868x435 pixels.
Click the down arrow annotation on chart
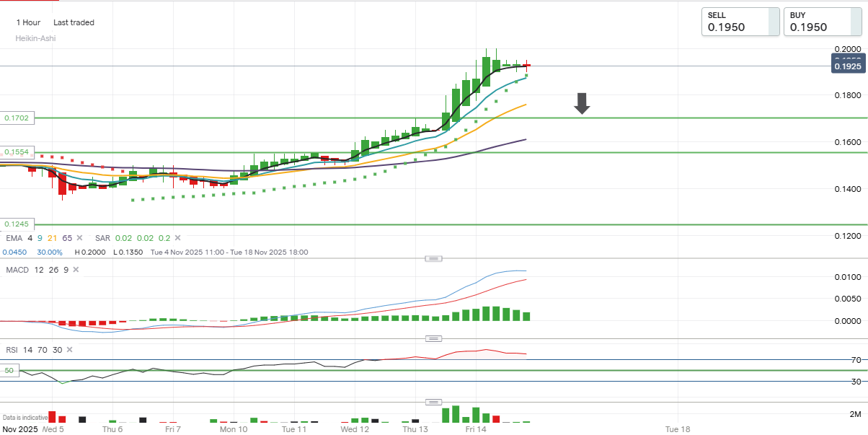pyautogui.click(x=582, y=104)
